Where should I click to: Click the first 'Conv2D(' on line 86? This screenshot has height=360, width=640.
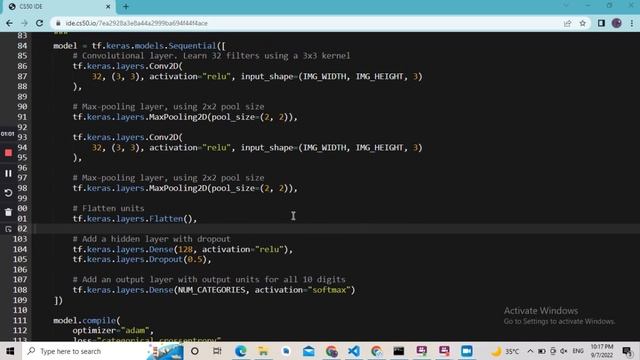coord(166,66)
